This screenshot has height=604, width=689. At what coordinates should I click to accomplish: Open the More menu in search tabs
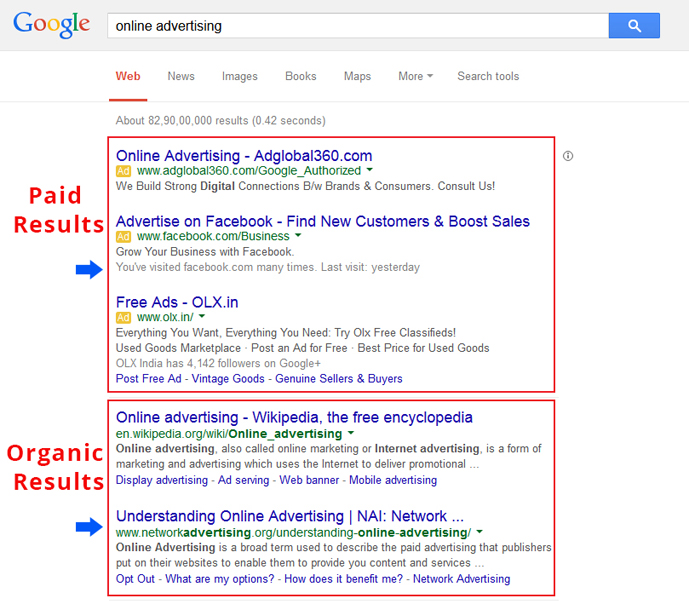(415, 76)
